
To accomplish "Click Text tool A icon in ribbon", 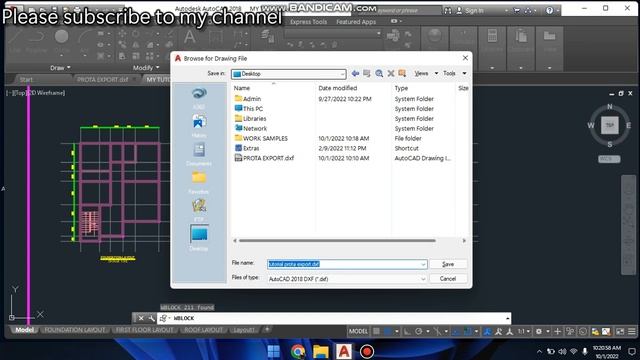I will coord(189,37).
